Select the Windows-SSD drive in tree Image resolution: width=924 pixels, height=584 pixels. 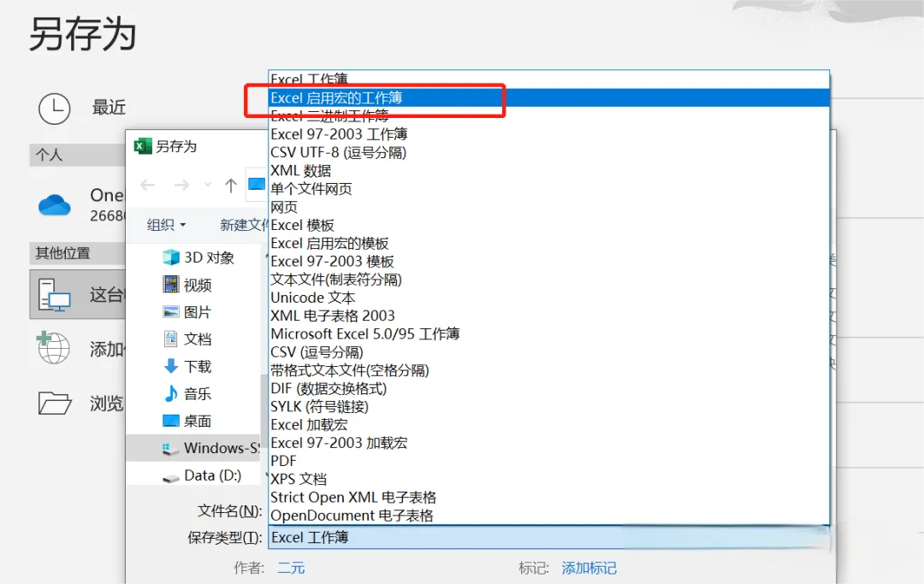click(x=192, y=448)
